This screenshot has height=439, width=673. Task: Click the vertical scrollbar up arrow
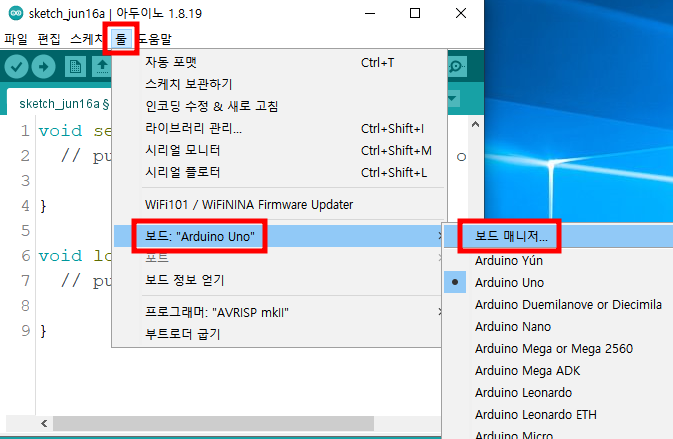[x=475, y=124]
